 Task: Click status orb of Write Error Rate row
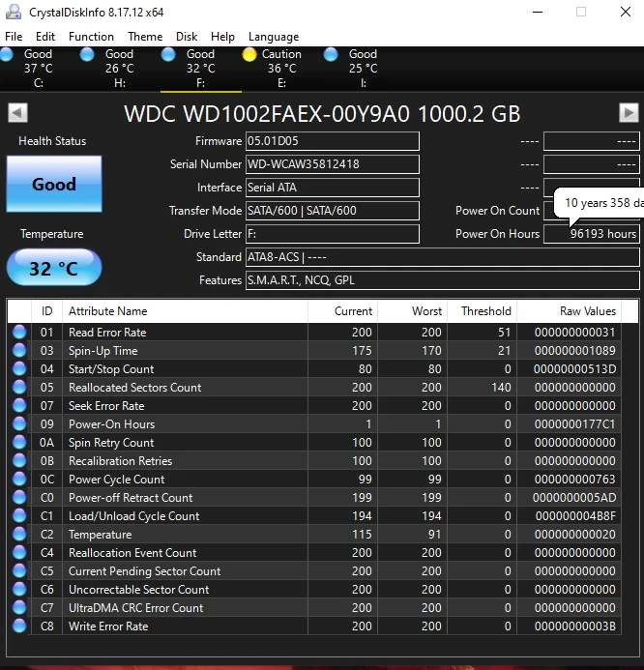(x=19, y=626)
